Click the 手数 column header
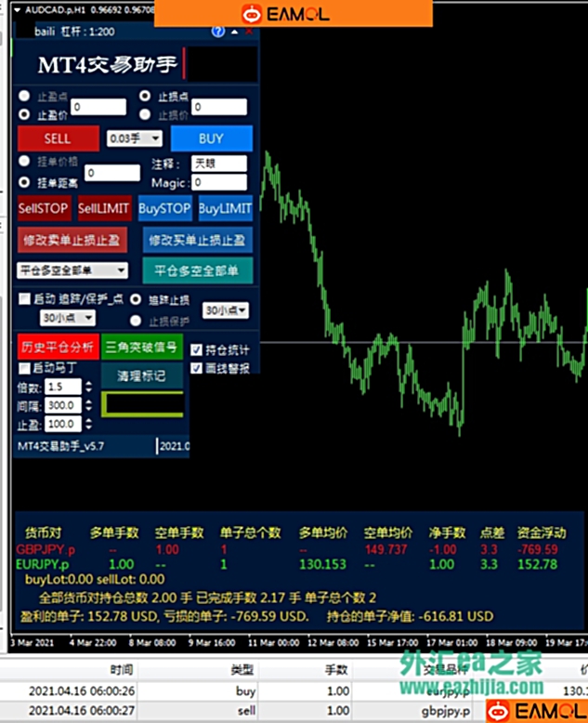 (336, 669)
